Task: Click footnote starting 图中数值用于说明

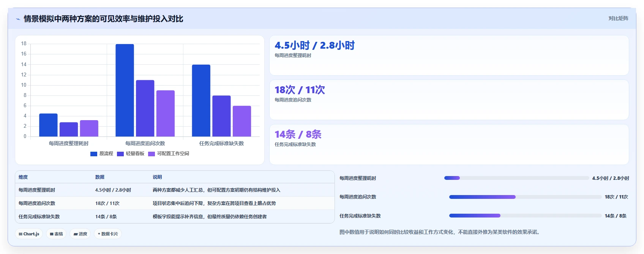Action: [x=440, y=232]
